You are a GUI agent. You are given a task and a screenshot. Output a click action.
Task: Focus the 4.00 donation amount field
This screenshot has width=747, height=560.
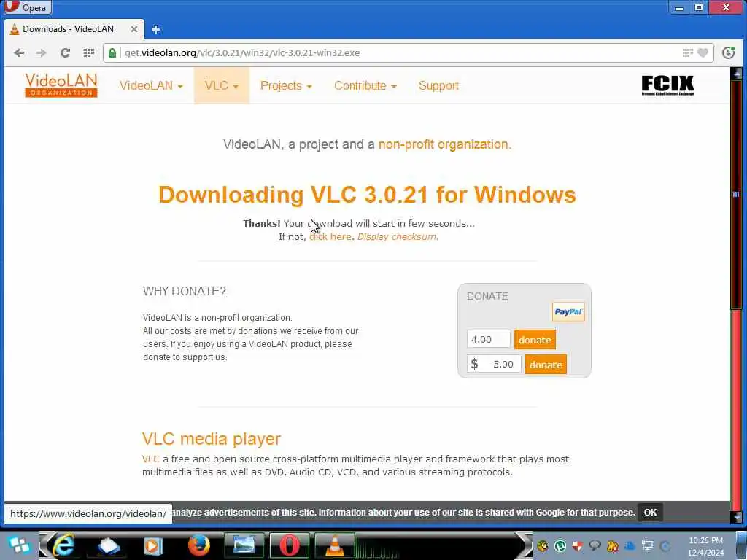coord(488,340)
